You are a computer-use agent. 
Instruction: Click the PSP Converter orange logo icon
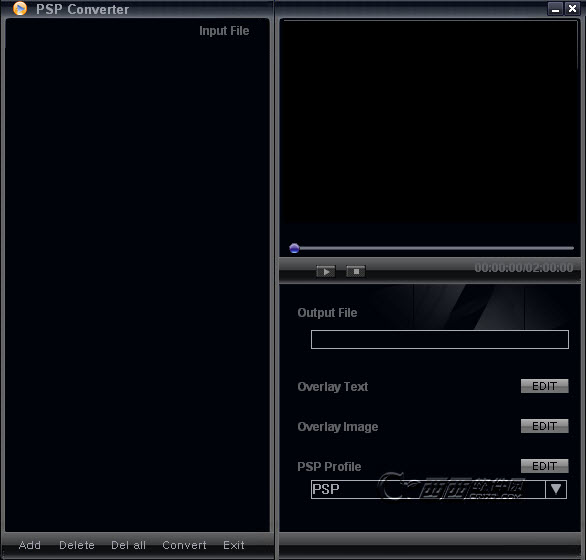coord(20,9)
